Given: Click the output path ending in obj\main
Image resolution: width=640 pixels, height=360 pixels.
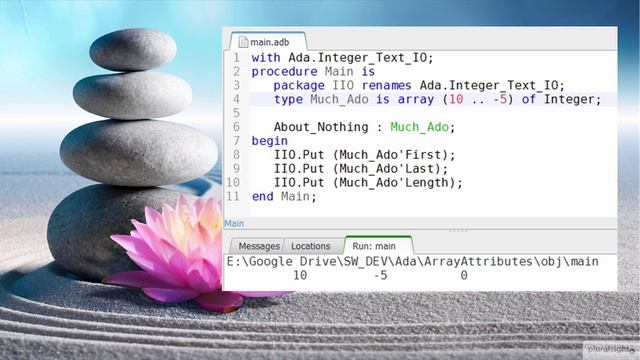Looking at the screenshot, I should (x=413, y=261).
